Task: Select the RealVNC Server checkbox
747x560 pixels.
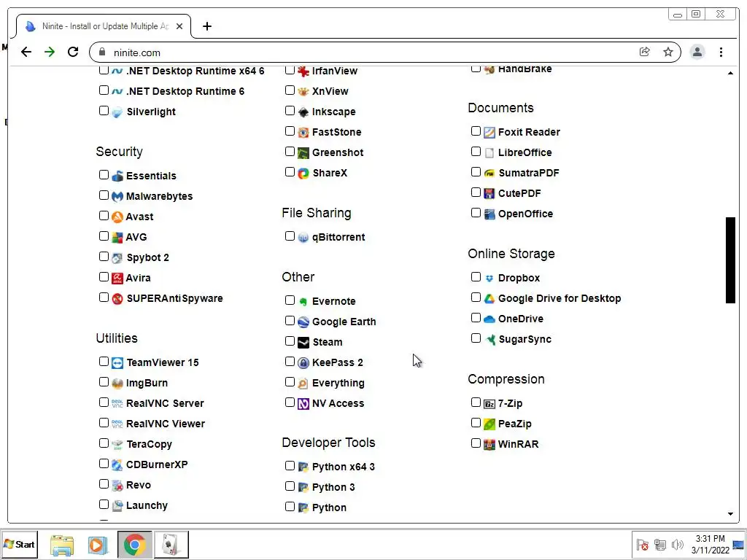Action: coord(104,402)
